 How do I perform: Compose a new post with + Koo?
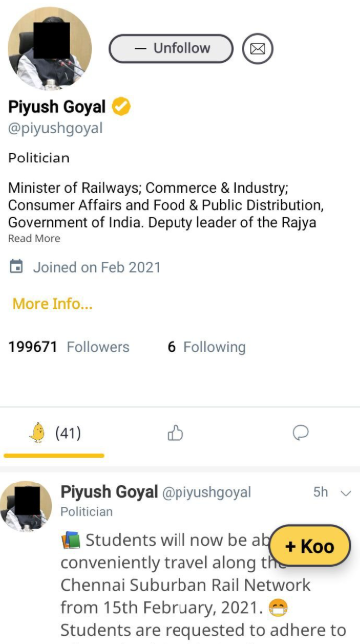coord(310,546)
